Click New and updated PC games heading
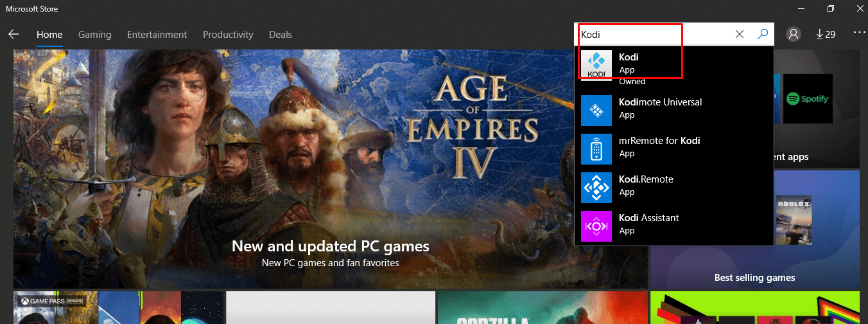This screenshot has width=868, height=324. tap(330, 246)
